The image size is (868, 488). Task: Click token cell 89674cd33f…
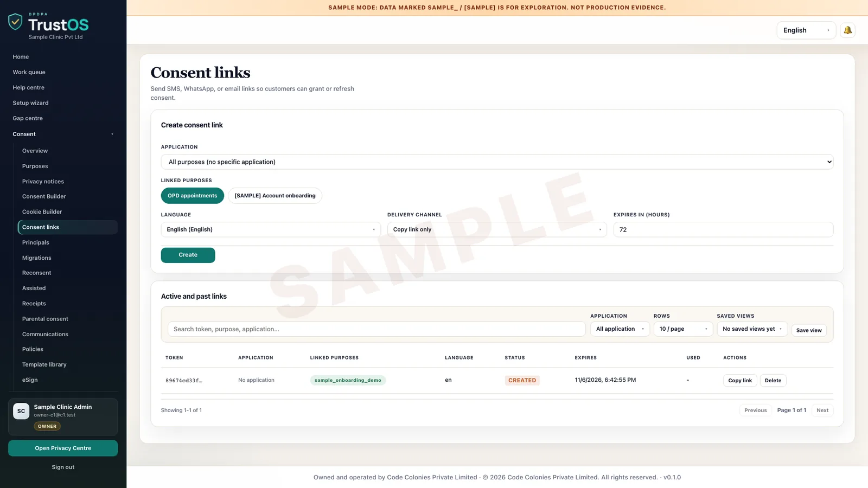(184, 381)
